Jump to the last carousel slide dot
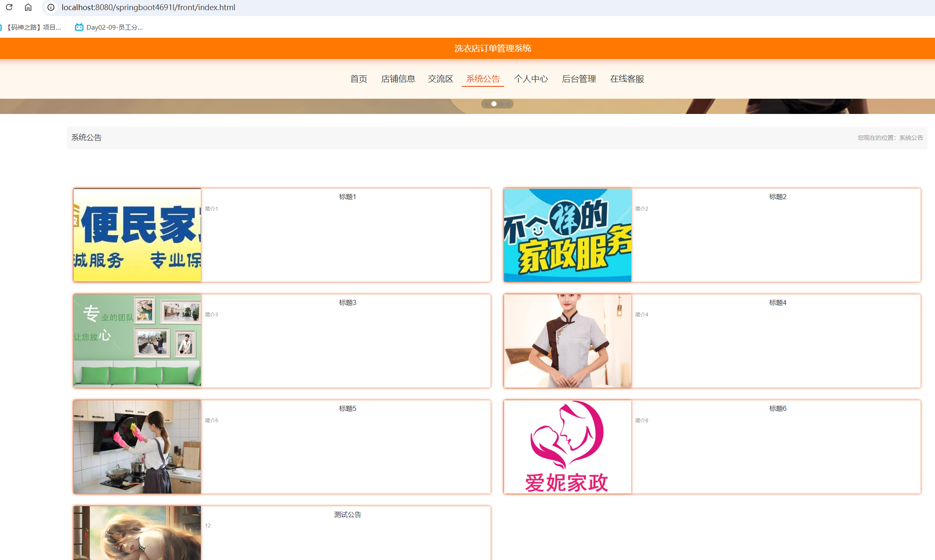Viewport: 935px width, 560px height. coord(508,104)
